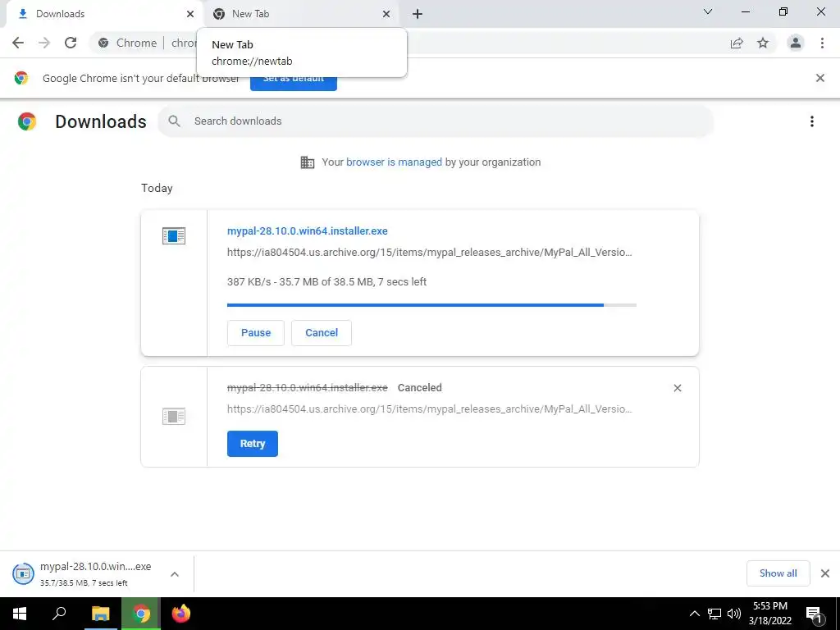This screenshot has height=630, width=840.
Task: Click Show all downloads button
Action: tap(778, 573)
